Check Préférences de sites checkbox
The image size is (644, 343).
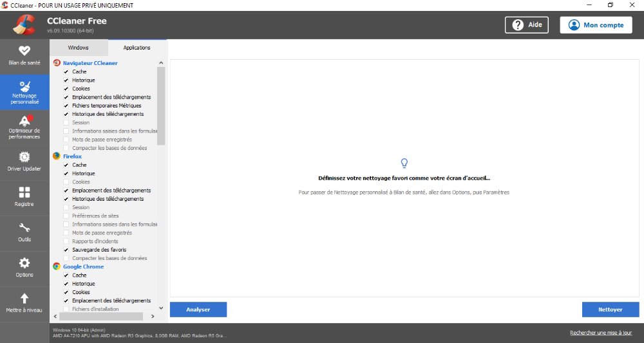66,216
